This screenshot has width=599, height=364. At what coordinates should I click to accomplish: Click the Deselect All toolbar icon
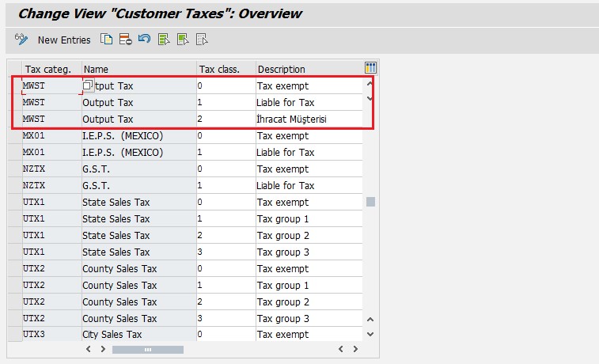[202, 40]
